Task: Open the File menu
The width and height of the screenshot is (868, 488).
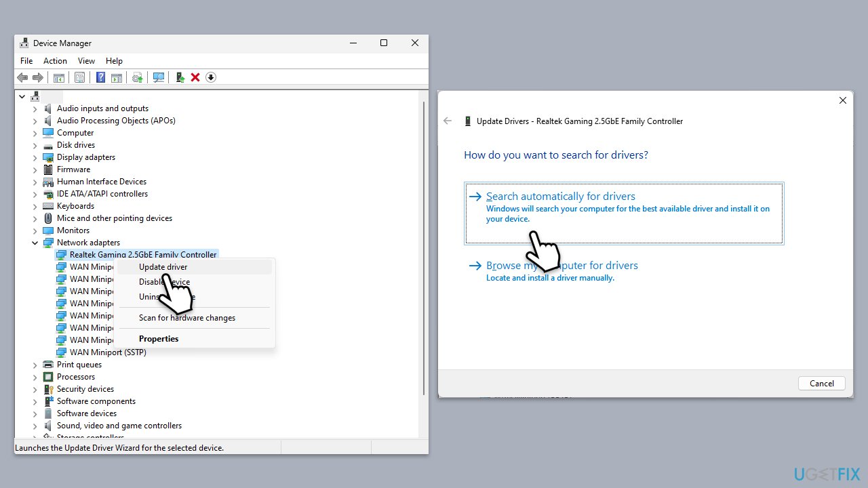Action: 26,61
